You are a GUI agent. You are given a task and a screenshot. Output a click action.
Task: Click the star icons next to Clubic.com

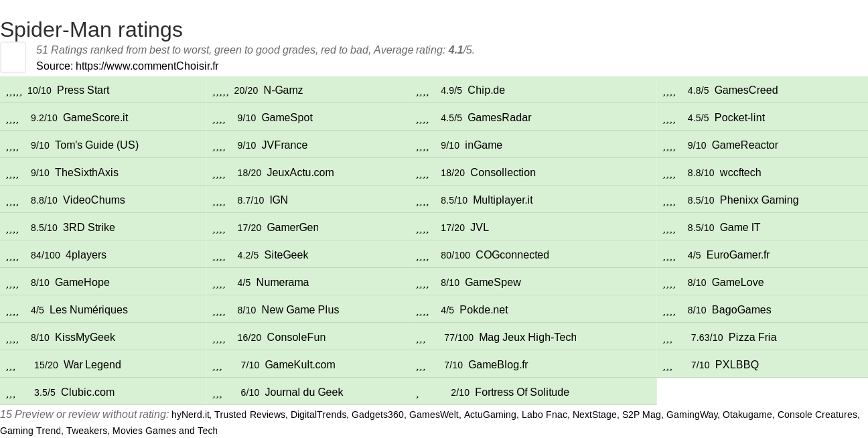[x=11, y=394]
